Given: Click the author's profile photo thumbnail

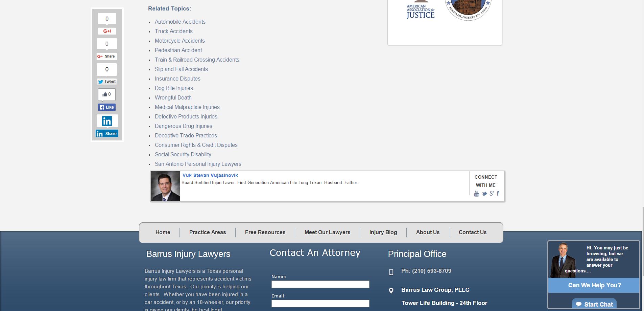Looking at the screenshot, I should pos(165,186).
